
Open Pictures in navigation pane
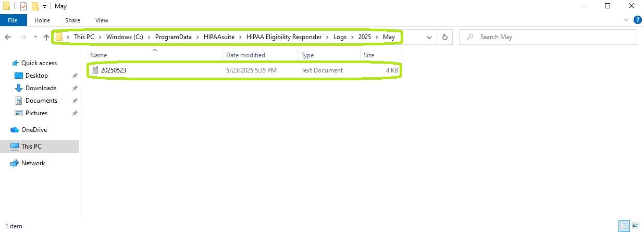(36, 113)
